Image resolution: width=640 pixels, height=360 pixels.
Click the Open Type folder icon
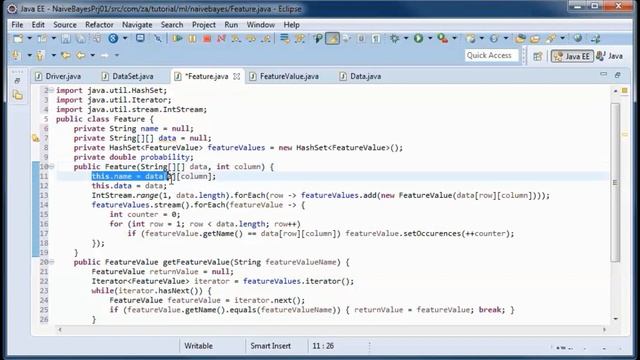click(520, 39)
